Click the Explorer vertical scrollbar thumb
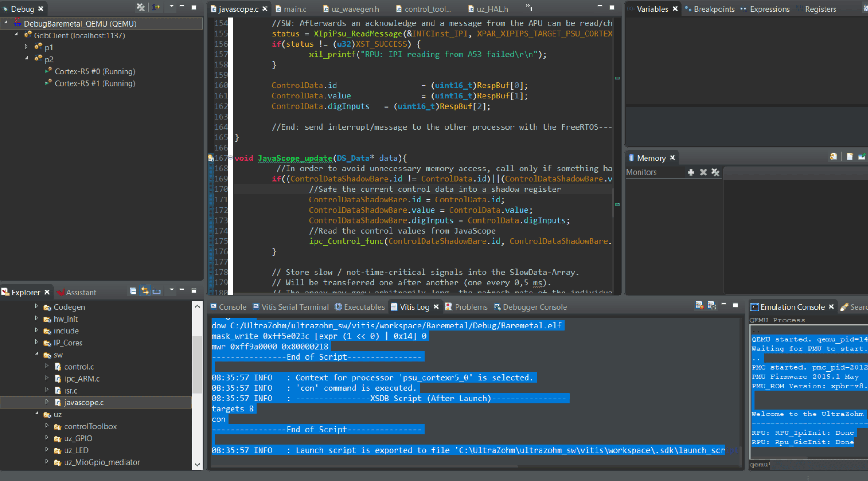Viewport: 868px width, 481px height. pyautogui.click(x=197, y=365)
